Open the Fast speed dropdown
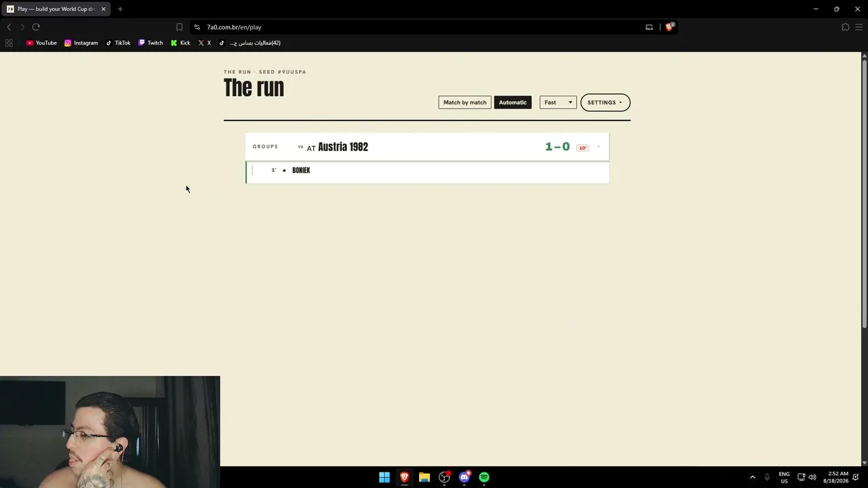This screenshot has width=868, height=488. pyautogui.click(x=558, y=102)
